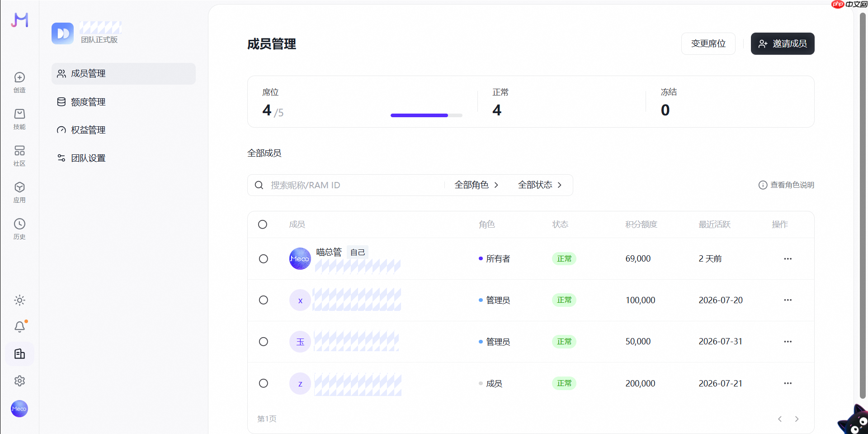Viewport: 868px width, 434px height.
Task: Open 权益管理 menu item
Action: click(x=123, y=130)
